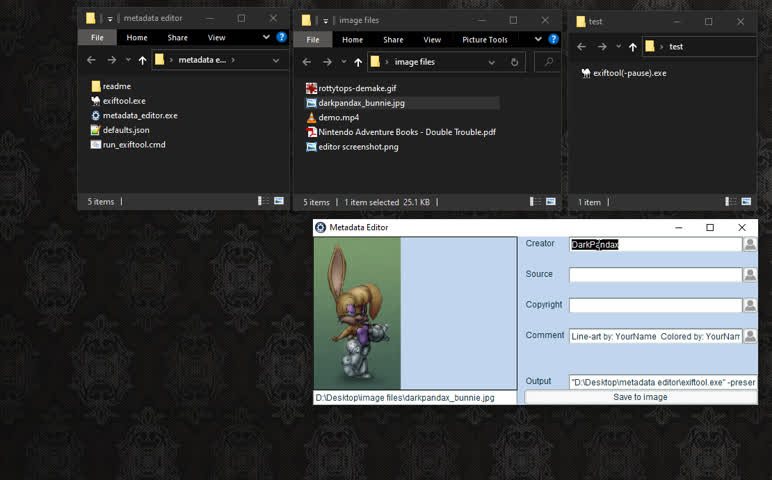Viewport: 772px width, 480px height.
Task: Click the person icon beside the Creator field
Action: coord(749,244)
